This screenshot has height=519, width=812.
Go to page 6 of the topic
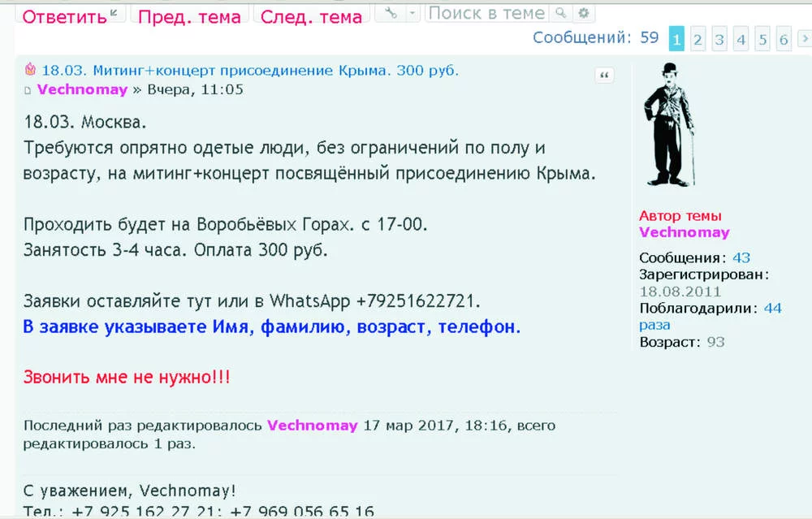[x=784, y=39]
